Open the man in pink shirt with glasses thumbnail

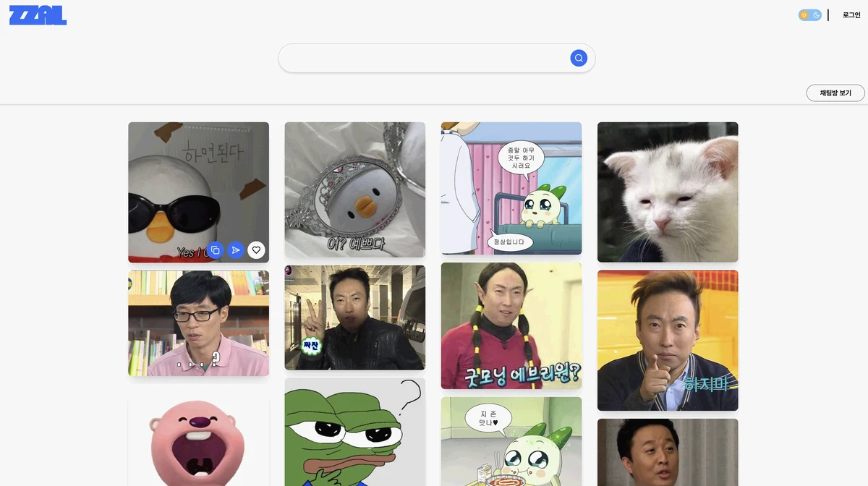199,323
